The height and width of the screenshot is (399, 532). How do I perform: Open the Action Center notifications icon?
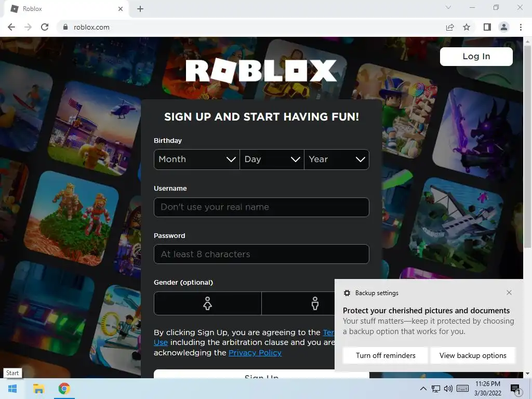[x=515, y=389]
